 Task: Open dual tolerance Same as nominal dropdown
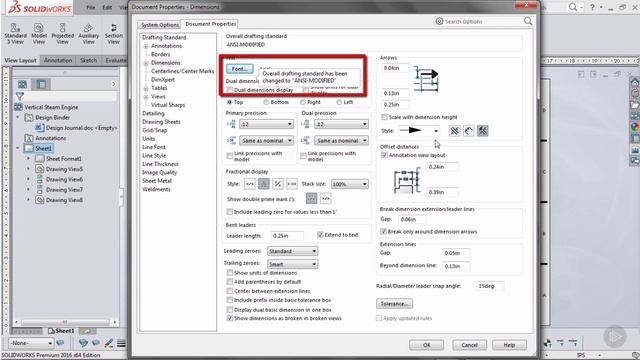pos(342,140)
